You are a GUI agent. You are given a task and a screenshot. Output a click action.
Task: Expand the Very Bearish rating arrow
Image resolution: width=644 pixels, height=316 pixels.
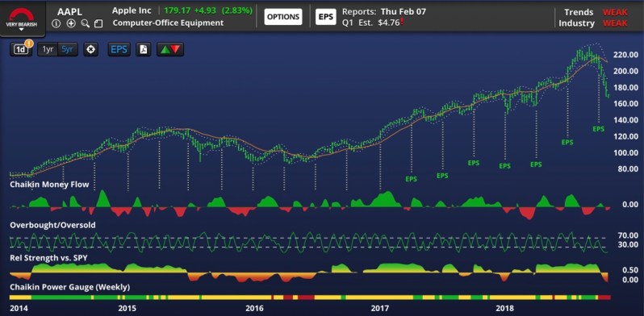tap(21, 30)
